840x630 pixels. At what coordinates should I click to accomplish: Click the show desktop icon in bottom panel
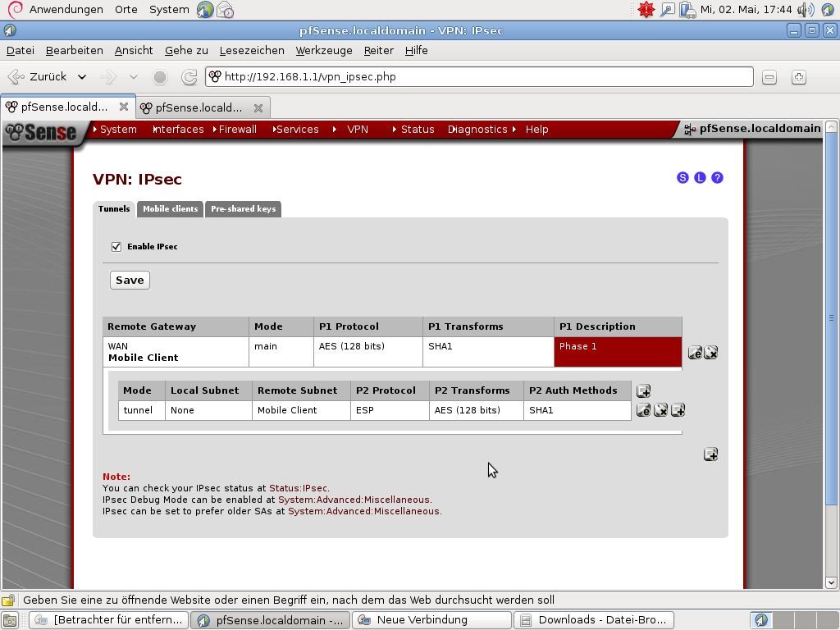[10, 620]
